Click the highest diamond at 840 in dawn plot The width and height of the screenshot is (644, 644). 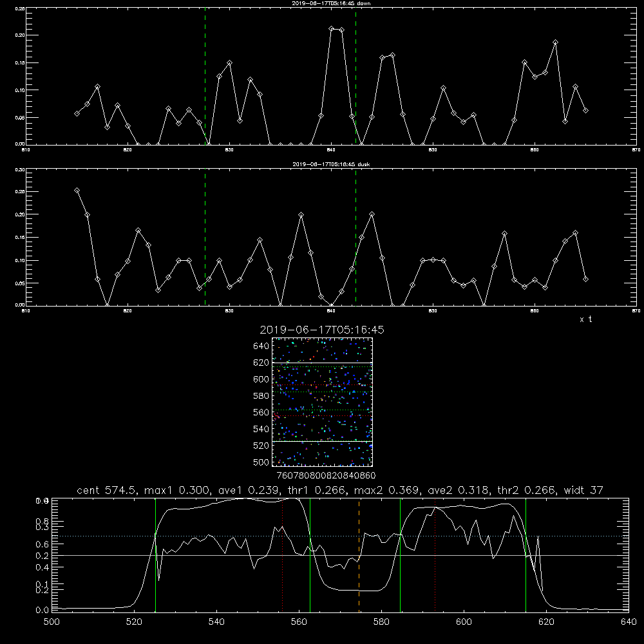332,28
